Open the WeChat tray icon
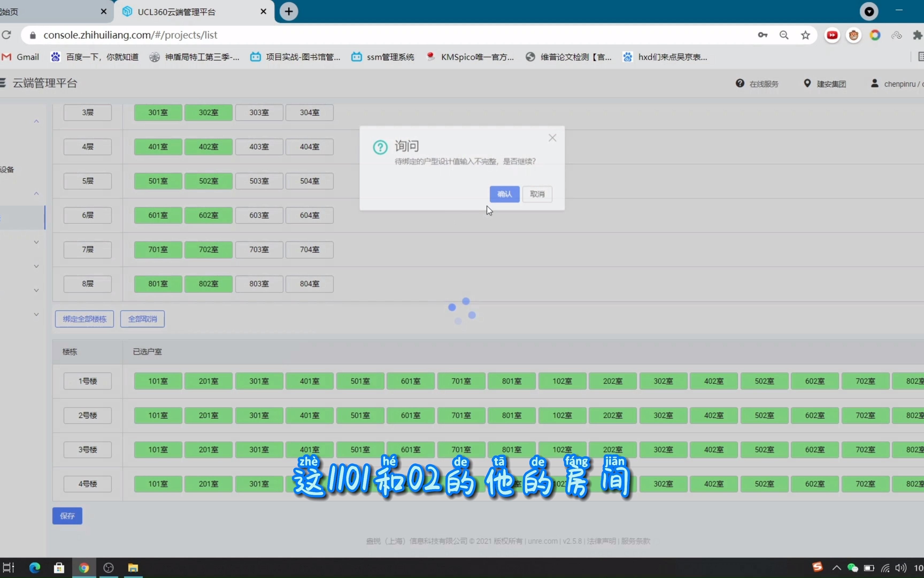This screenshot has height=578, width=924. pyautogui.click(x=853, y=568)
